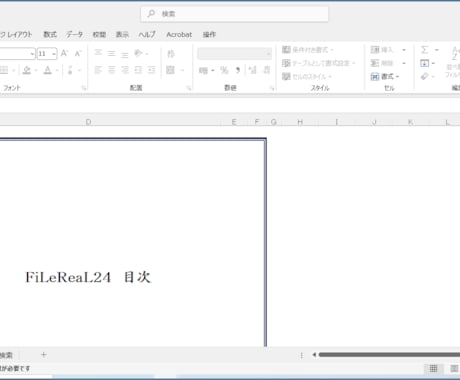Toggle middle vertical alignment

[x=111, y=53]
